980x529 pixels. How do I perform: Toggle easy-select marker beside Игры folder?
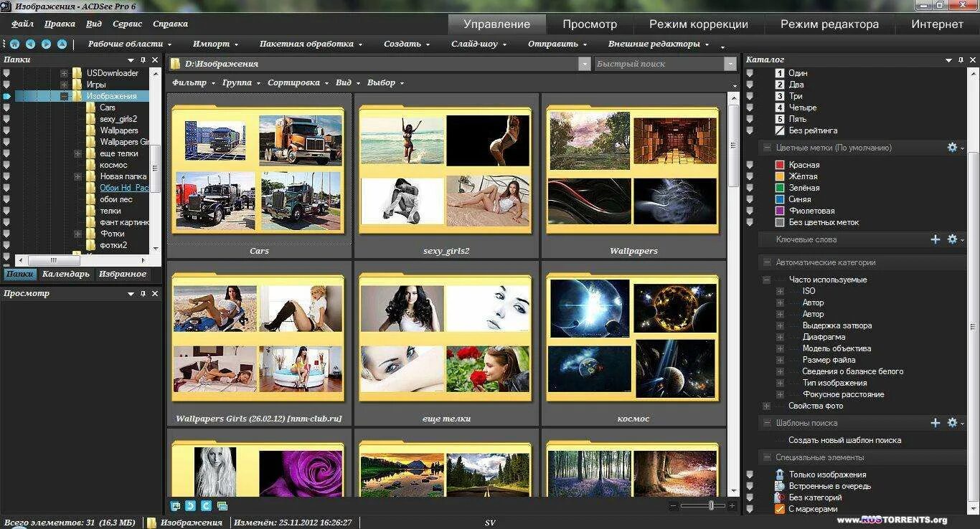coord(6,85)
